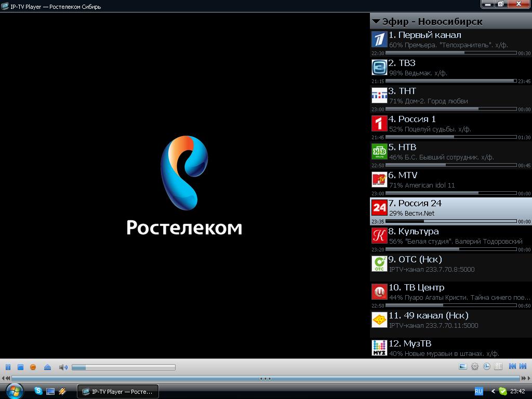532x399 pixels.
Task: Click the eject/open stream icon
Action: pos(47,367)
